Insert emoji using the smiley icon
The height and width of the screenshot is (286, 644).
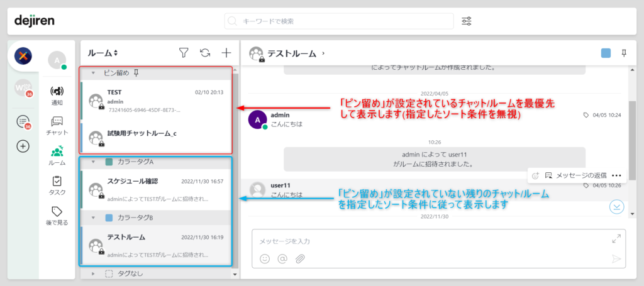(265, 258)
